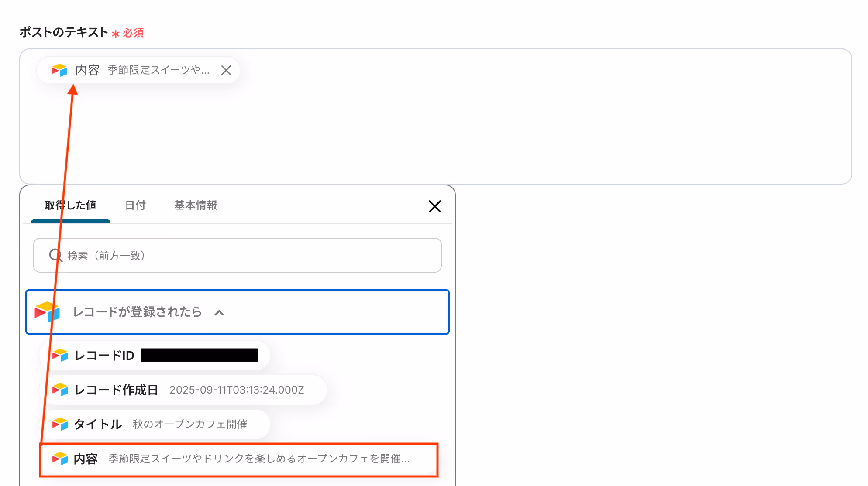
Task: Open the 日付 tab
Action: [x=135, y=205]
